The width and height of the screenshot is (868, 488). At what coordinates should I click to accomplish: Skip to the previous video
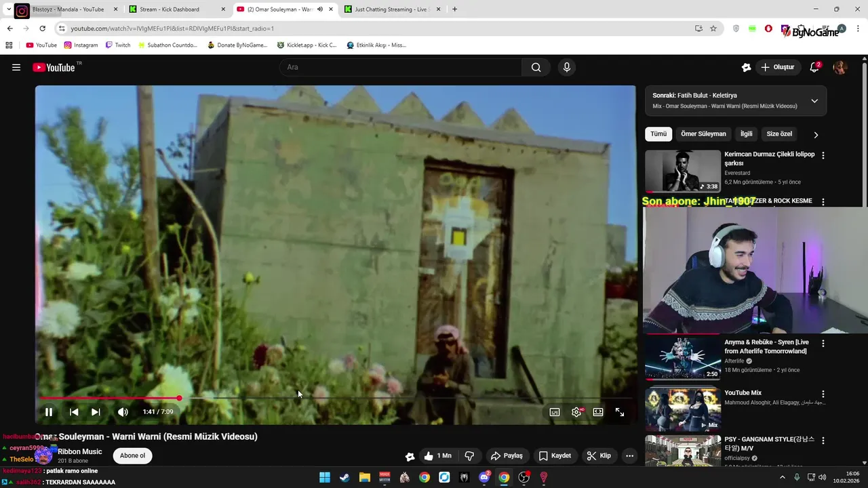click(74, 411)
